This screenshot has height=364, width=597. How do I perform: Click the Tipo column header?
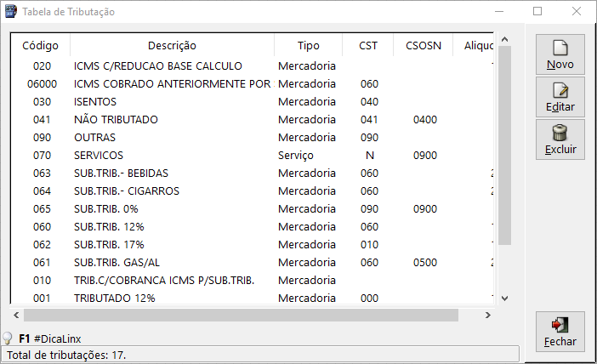pos(309,45)
